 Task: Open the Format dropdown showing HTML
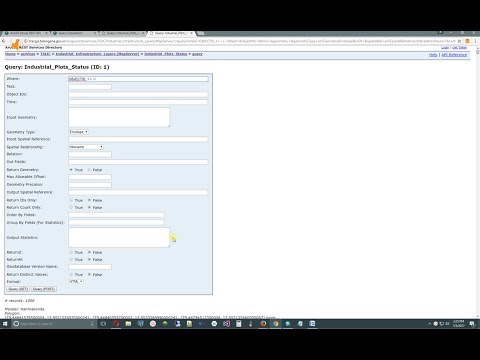point(76,281)
